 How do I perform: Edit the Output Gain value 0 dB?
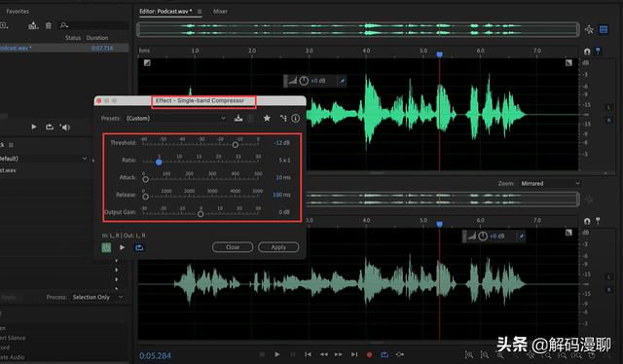coord(284,212)
